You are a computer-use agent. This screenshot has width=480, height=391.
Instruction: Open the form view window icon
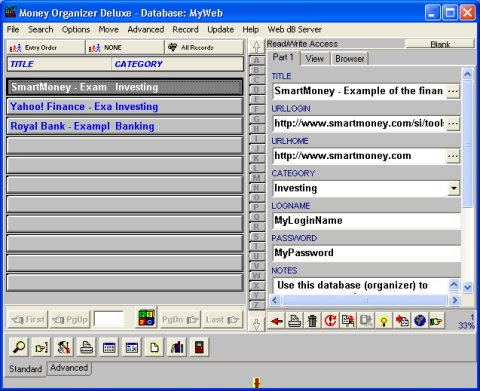coord(132,347)
